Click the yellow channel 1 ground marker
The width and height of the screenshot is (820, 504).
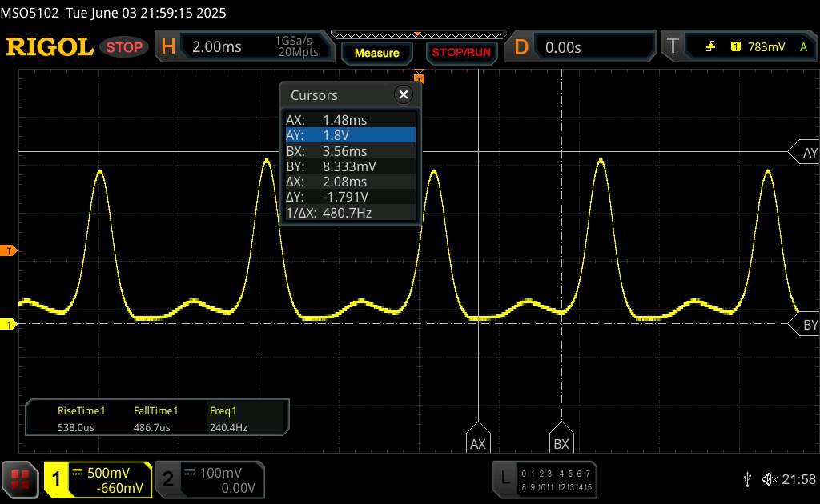click(9, 324)
